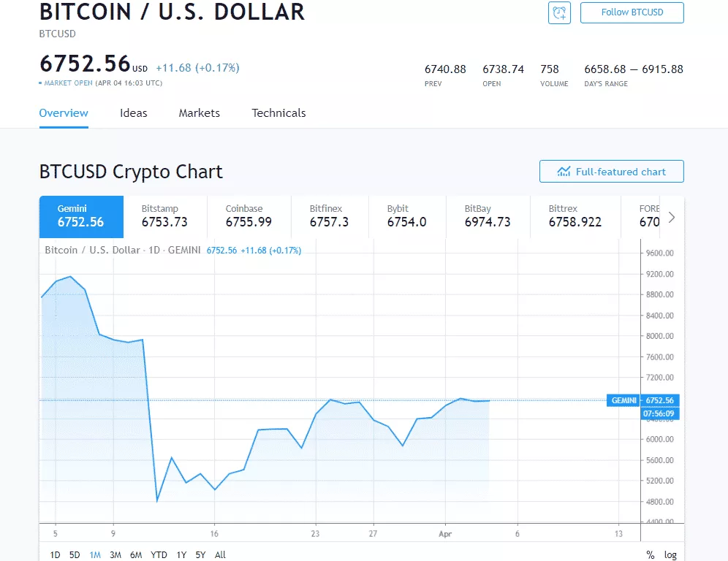The width and height of the screenshot is (728, 561).
Task: Select the Coinbase exchange tab
Action: pos(249,216)
